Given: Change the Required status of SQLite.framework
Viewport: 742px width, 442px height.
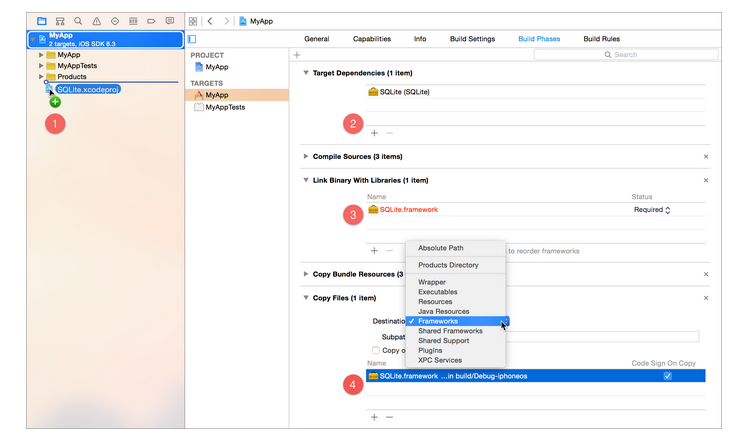Looking at the screenshot, I should (652, 210).
